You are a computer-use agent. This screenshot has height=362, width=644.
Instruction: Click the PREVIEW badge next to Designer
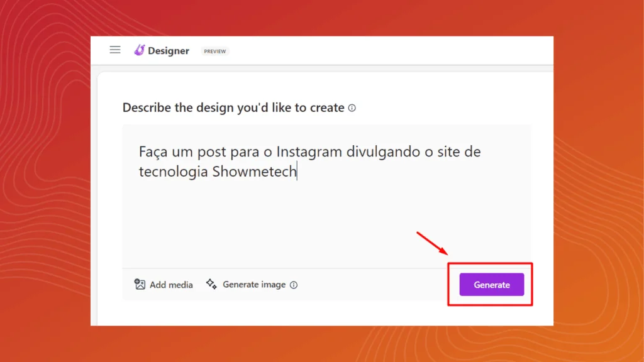click(x=214, y=51)
